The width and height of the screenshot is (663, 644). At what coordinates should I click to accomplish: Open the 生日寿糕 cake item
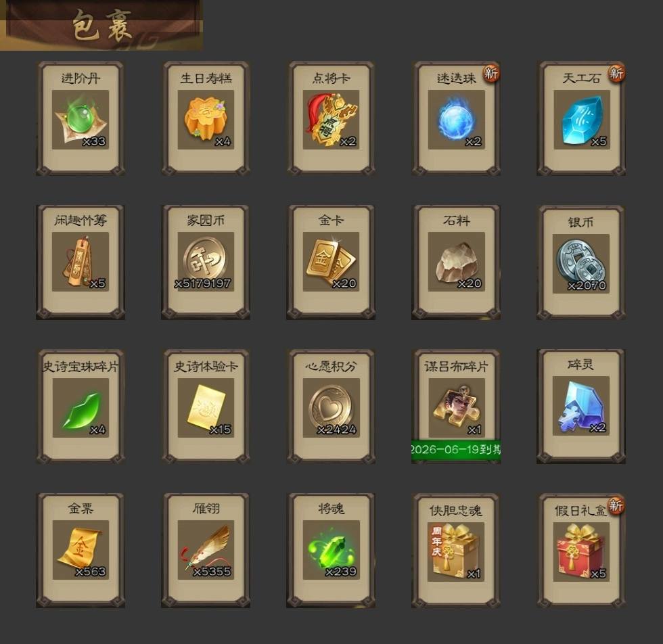[206, 120]
